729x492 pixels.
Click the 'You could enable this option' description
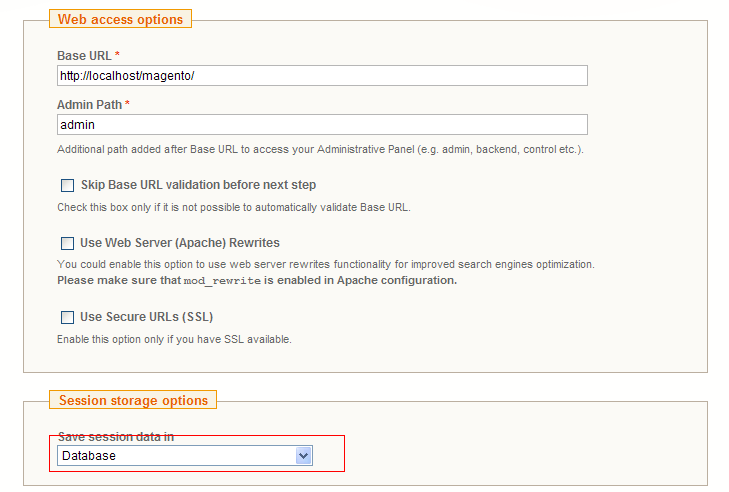point(326,264)
